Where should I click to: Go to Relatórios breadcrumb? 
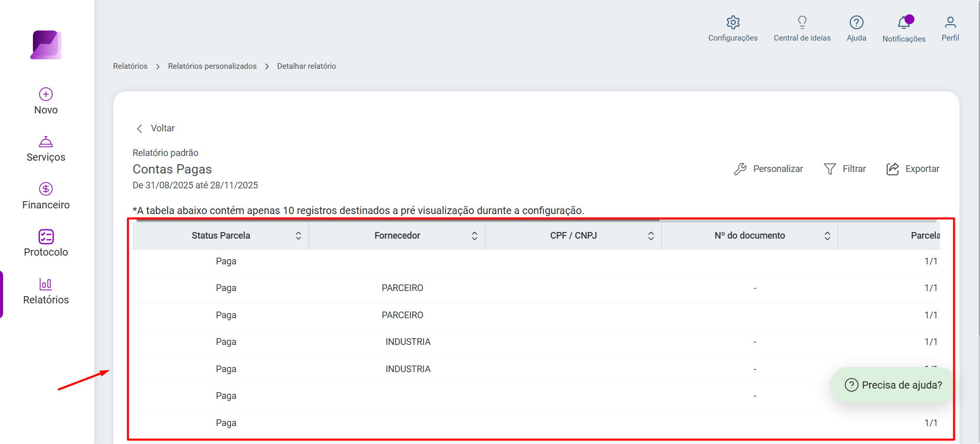[x=130, y=66]
